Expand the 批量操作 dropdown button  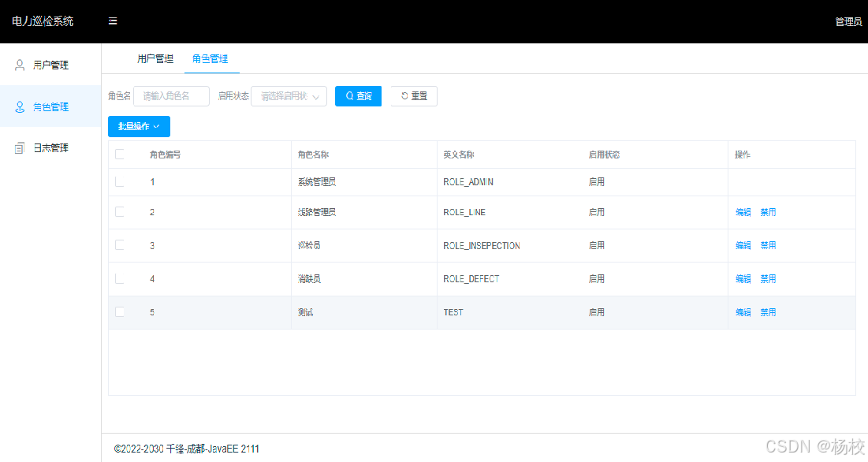coord(139,126)
